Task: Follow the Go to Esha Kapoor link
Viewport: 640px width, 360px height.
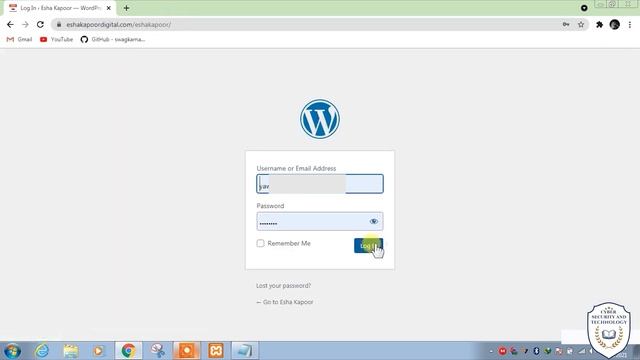Action: 285,302
